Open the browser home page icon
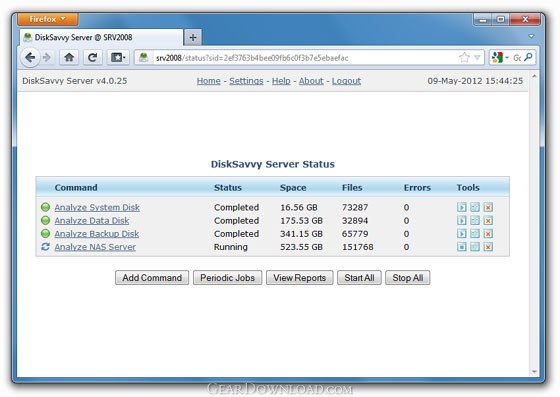The image size is (560, 397). (x=69, y=57)
